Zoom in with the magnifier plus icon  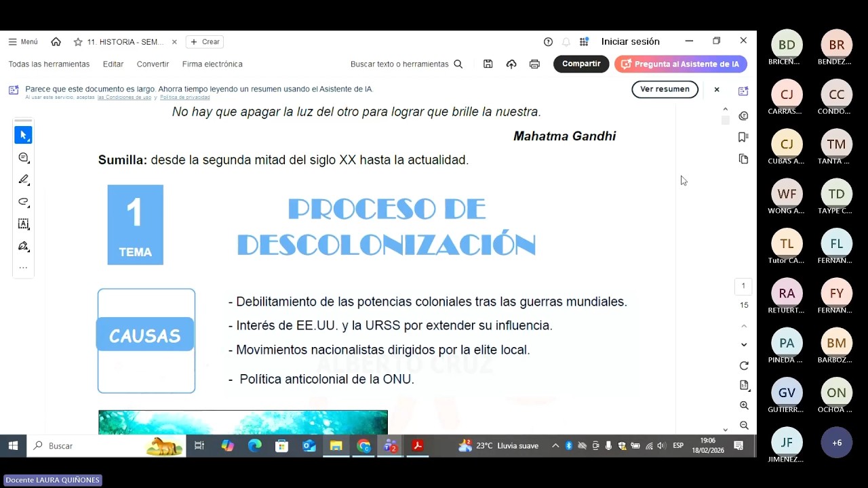pyautogui.click(x=744, y=405)
